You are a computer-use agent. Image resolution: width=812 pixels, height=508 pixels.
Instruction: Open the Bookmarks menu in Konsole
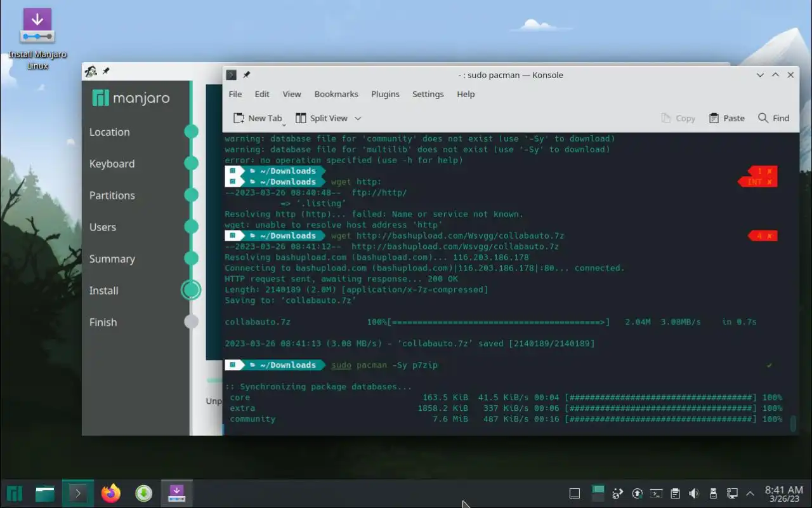tap(336, 94)
